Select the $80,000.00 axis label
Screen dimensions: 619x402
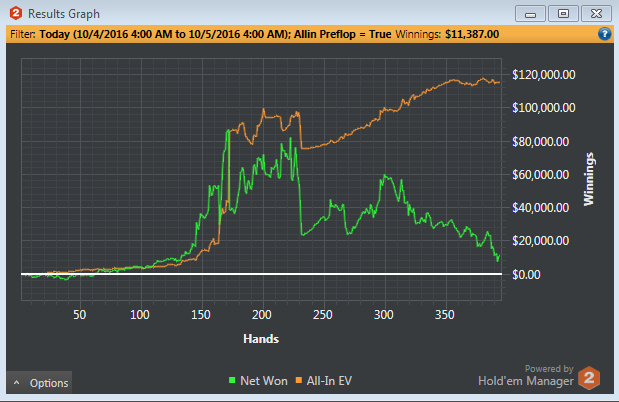540,141
